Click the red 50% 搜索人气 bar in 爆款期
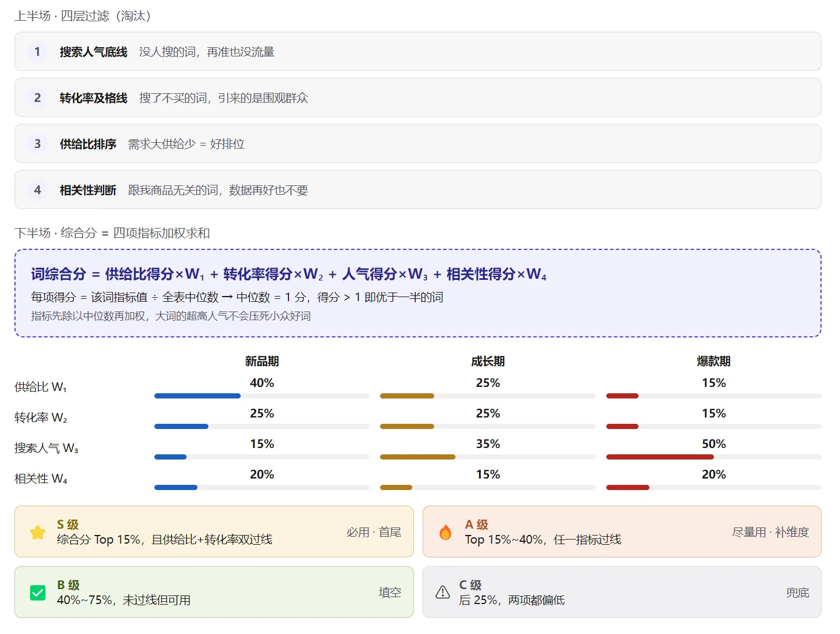The image size is (840, 634). coord(660,457)
